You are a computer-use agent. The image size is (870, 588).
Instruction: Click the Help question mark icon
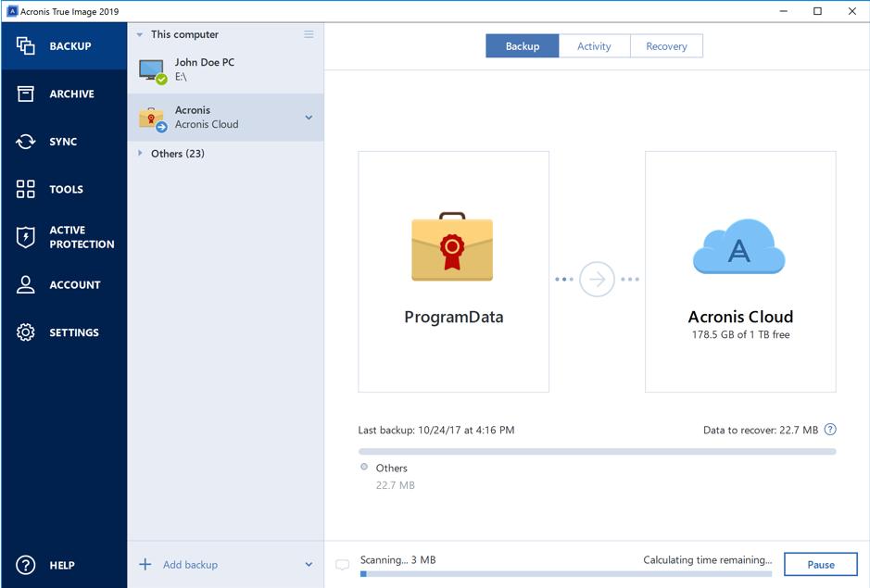(x=26, y=565)
